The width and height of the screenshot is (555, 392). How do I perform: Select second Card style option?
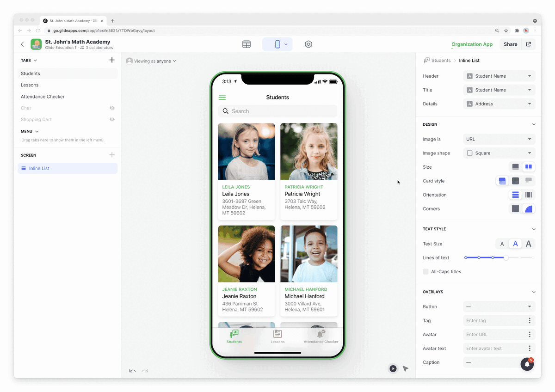515,181
